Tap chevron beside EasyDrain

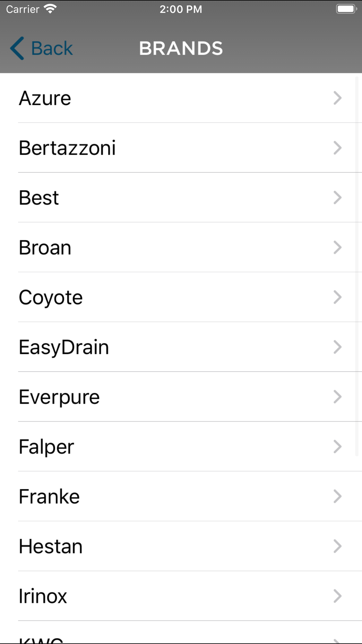pos(337,347)
